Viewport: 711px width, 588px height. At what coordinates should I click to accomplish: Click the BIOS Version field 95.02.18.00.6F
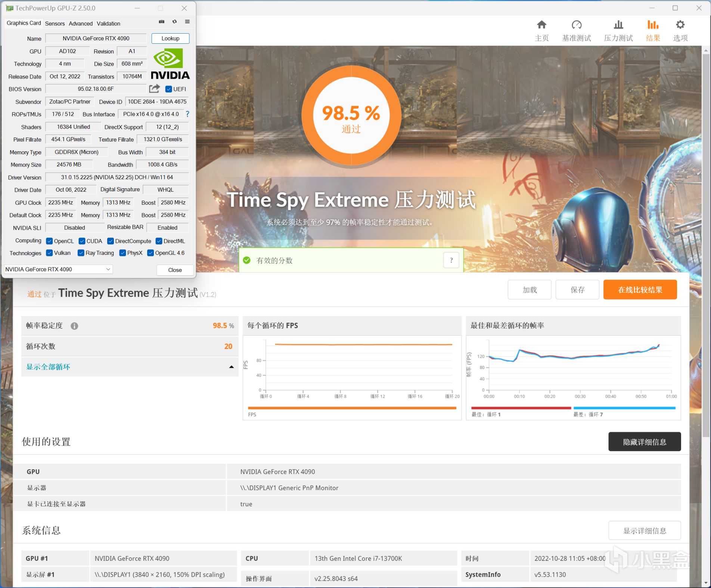coord(96,89)
